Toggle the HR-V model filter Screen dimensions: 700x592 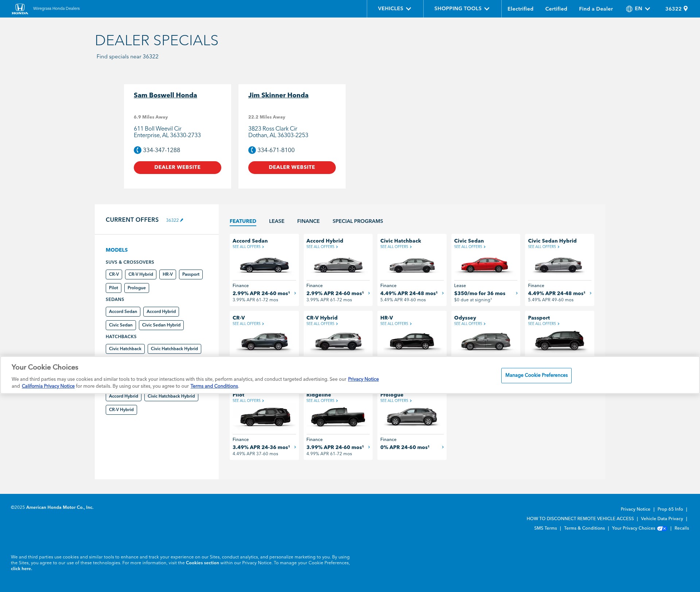[168, 275]
